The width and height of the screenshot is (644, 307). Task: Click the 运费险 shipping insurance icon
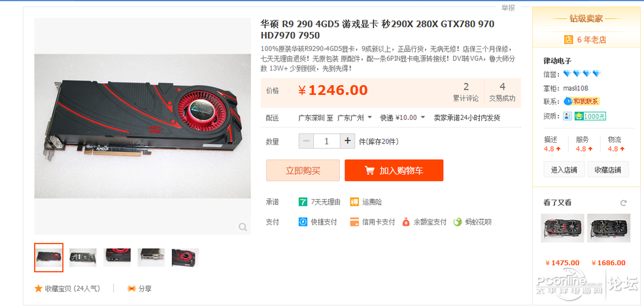(x=354, y=202)
